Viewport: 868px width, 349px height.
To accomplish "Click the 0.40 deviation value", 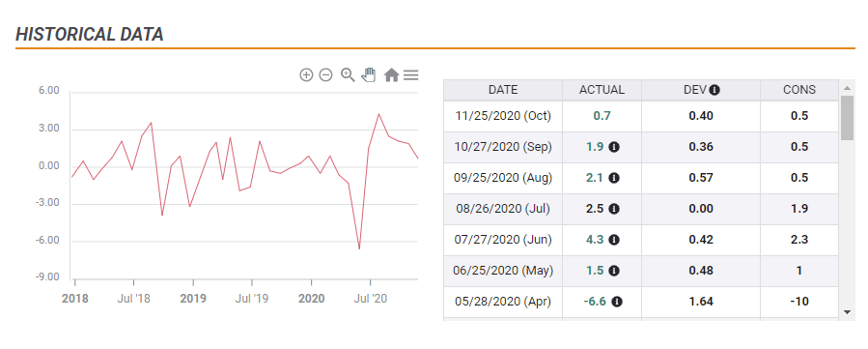I will coord(701,116).
